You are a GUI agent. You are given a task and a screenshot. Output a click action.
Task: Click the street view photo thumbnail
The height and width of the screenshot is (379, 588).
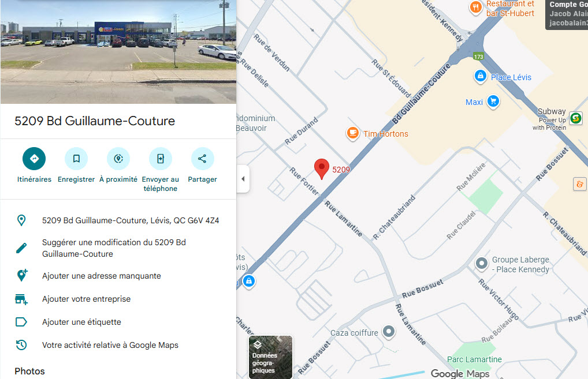118,52
